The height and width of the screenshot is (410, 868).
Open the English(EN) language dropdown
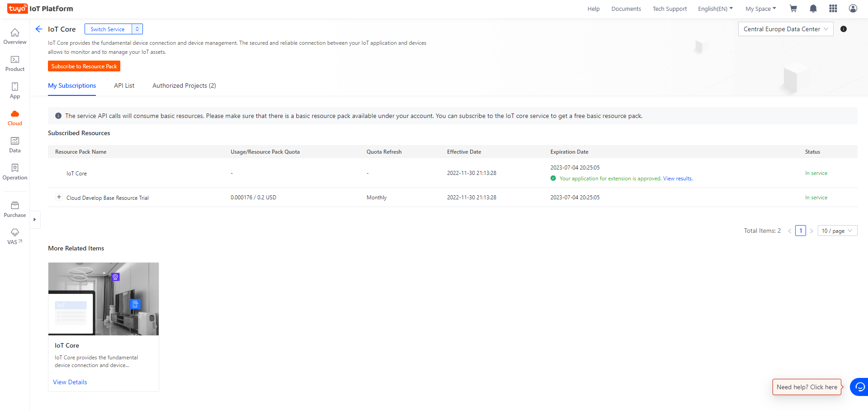715,9
